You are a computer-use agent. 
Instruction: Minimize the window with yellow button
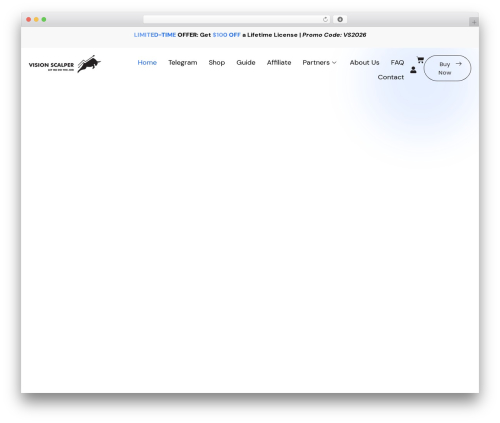click(36, 20)
